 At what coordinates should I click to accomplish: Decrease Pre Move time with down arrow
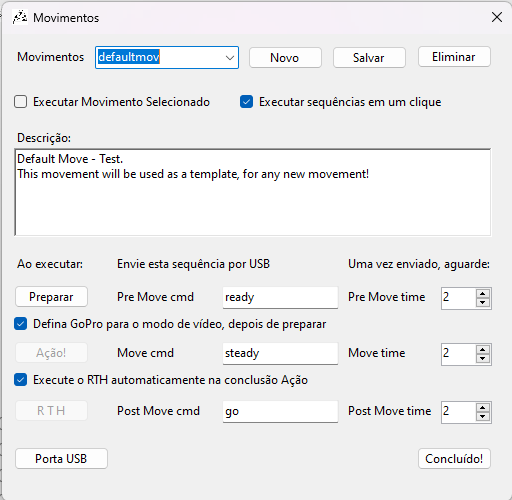[483, 303]
